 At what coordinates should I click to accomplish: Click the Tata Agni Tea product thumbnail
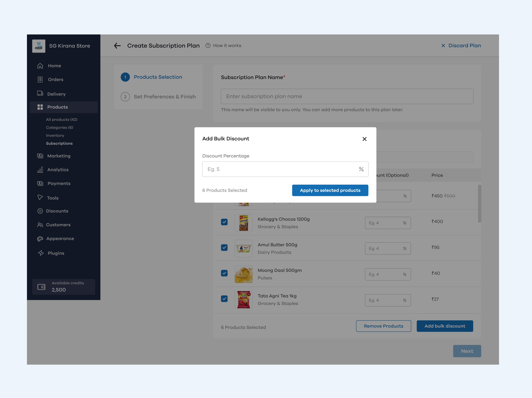click(243, 300)
